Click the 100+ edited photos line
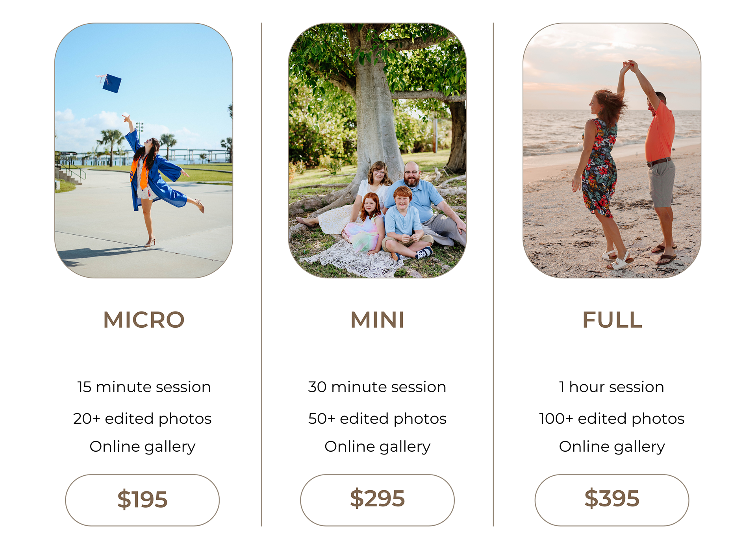The height and width of the screenshot is (547, 756). (611, 419)
